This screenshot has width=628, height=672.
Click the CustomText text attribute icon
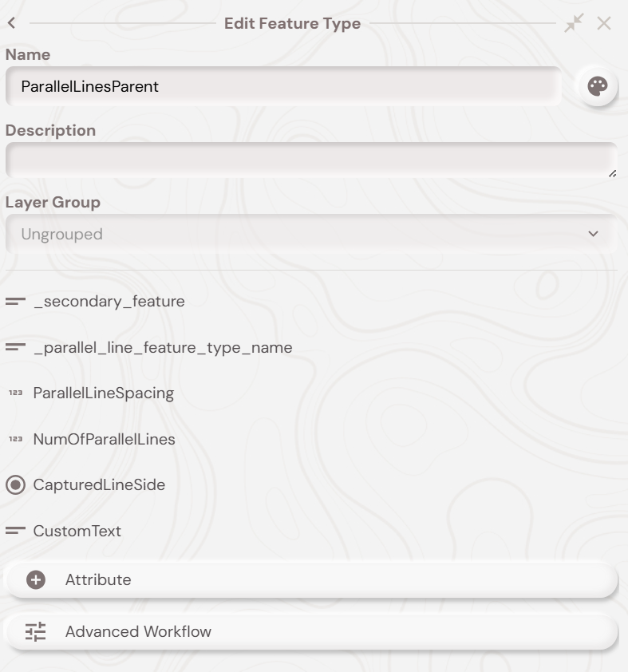coord(15,531)
